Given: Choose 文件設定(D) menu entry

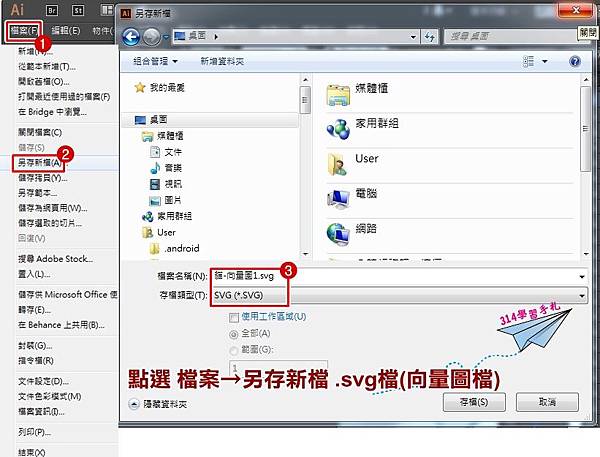Looking at the screenshot, I should [x=43, y=381].
